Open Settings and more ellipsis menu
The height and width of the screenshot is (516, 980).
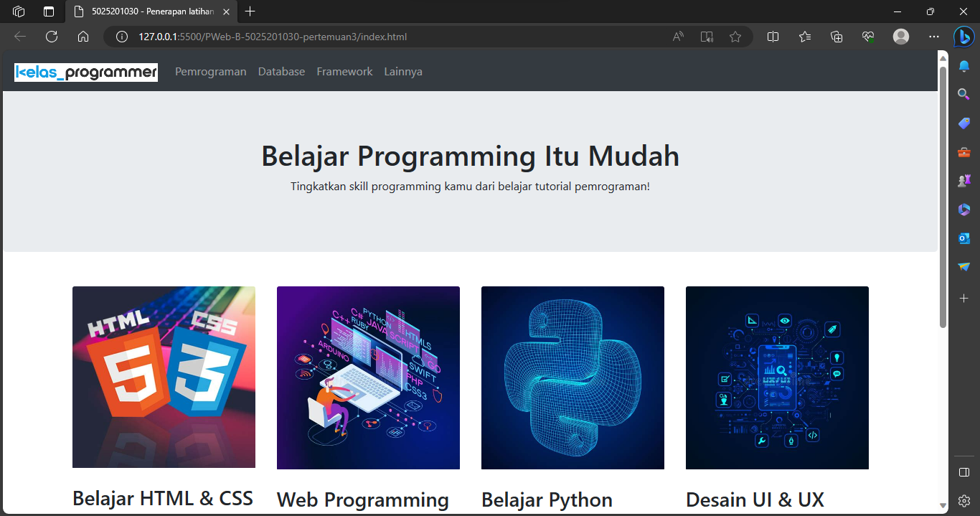coord(933,37)
